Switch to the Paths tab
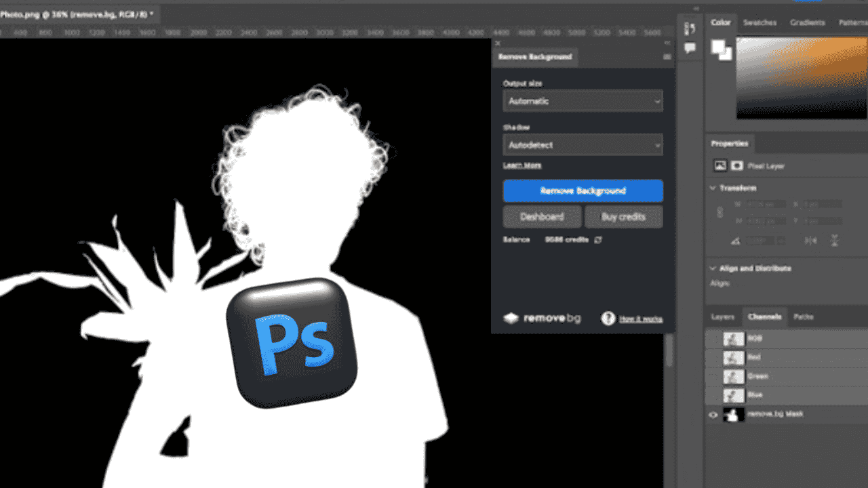This screenshot has width=868, height=488. click(x=804, y=317)
